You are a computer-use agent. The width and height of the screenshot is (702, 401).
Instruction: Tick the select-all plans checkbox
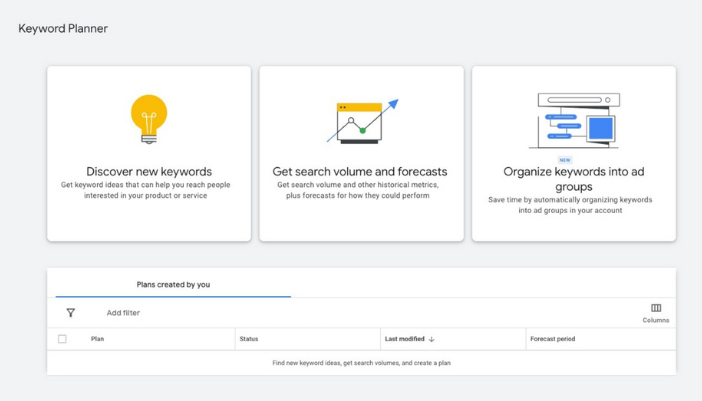62,339
